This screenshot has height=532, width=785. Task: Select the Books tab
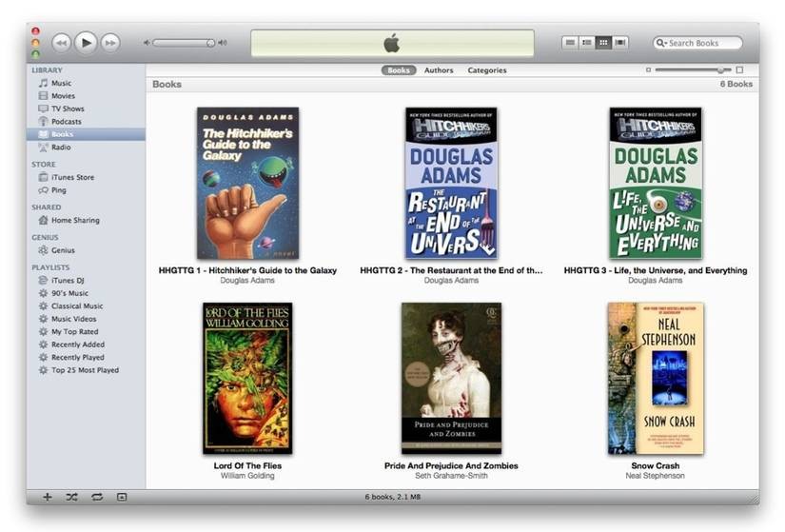399,70
